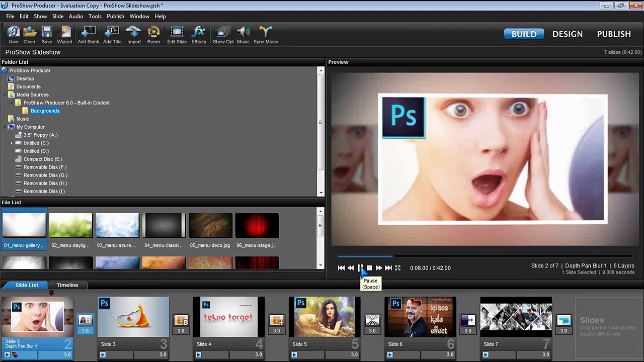644x362 pixels.
Task: Jump to the start of the preview
Action: [341, 268]
